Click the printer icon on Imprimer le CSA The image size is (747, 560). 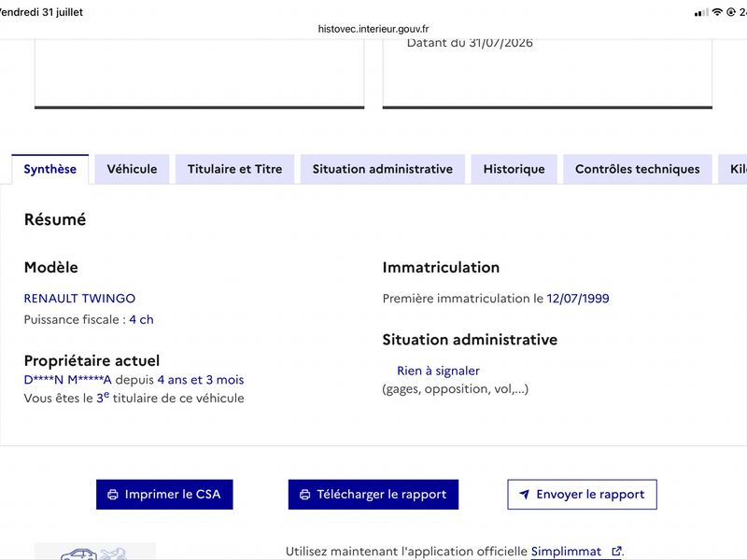tap(113, 495)
